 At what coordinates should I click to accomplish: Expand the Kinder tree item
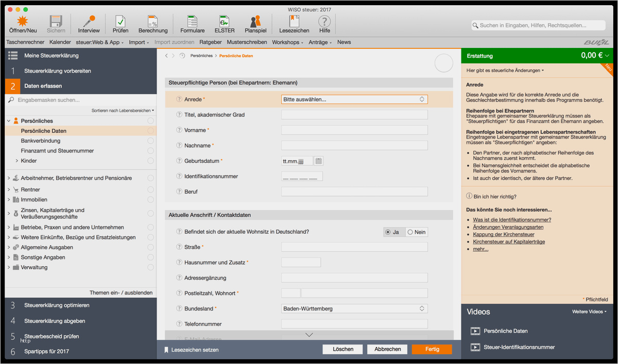tap(17, 161)
